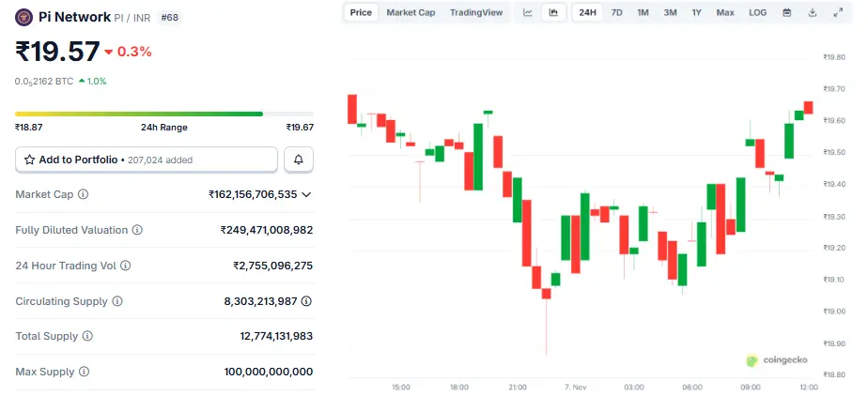Select the 3M time range
Screen dimensions: 868x396
tap(670, 13)
